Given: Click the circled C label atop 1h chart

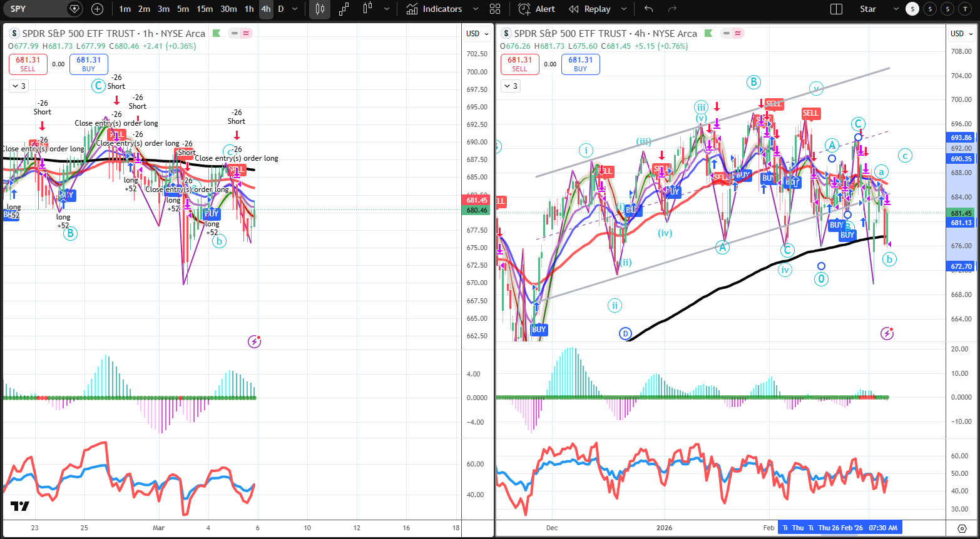Looking at the screenshot, I should pyautogui.click(x=98, y=86).
